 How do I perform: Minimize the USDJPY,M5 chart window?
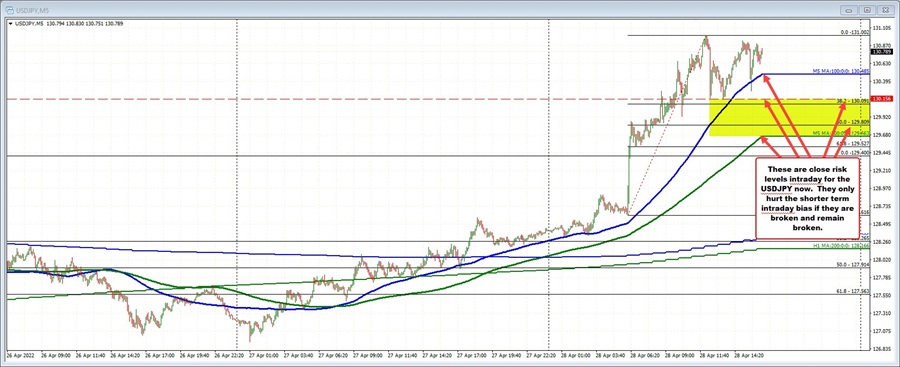tap(850, 10)
